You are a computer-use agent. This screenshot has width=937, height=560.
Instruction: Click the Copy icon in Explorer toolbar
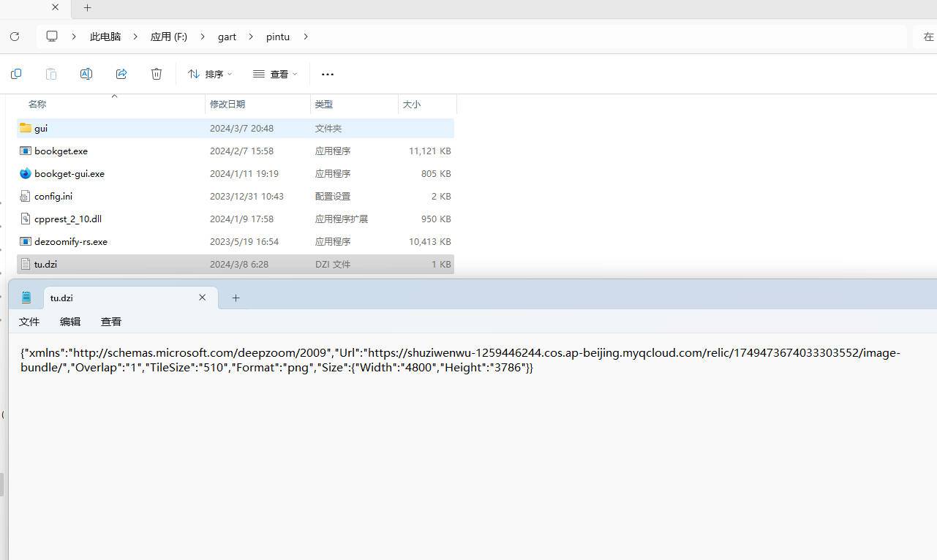click(x=16, y=74)
